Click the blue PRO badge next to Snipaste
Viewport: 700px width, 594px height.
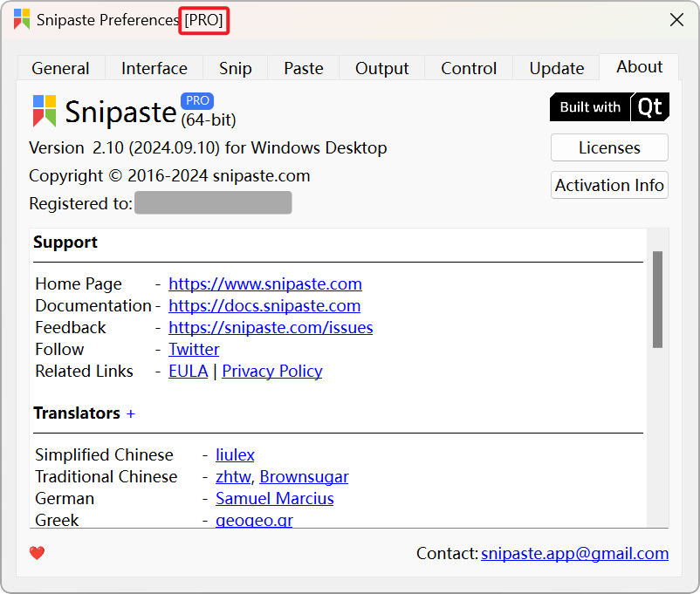tap(197, 100)
